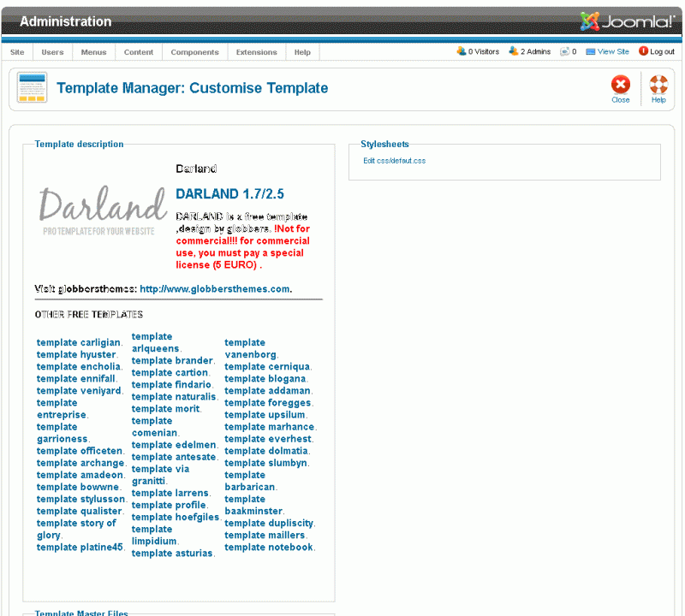
Task: Click Edit css/defaut.css stylesheet link
Action: [394, 161]
